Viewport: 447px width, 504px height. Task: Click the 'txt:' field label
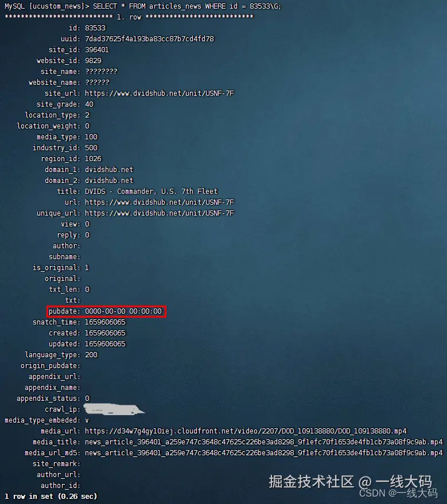point(73,300)
